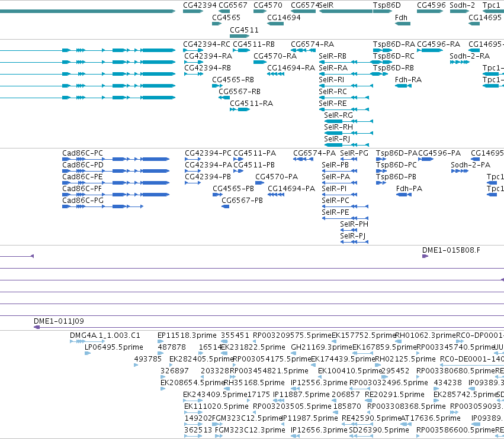Open the CG4570 gene label
The height and width of the screenshot is (439, 504).
pos(268,5)
